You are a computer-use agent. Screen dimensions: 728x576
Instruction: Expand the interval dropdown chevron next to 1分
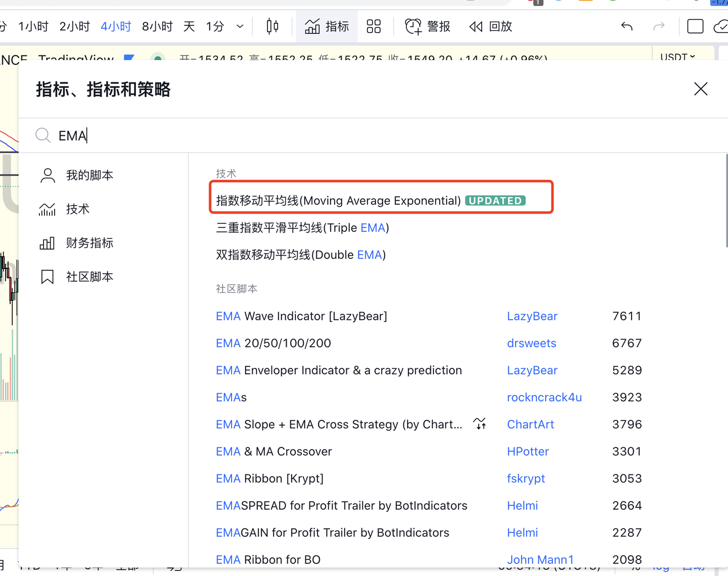tap(239, 26)
